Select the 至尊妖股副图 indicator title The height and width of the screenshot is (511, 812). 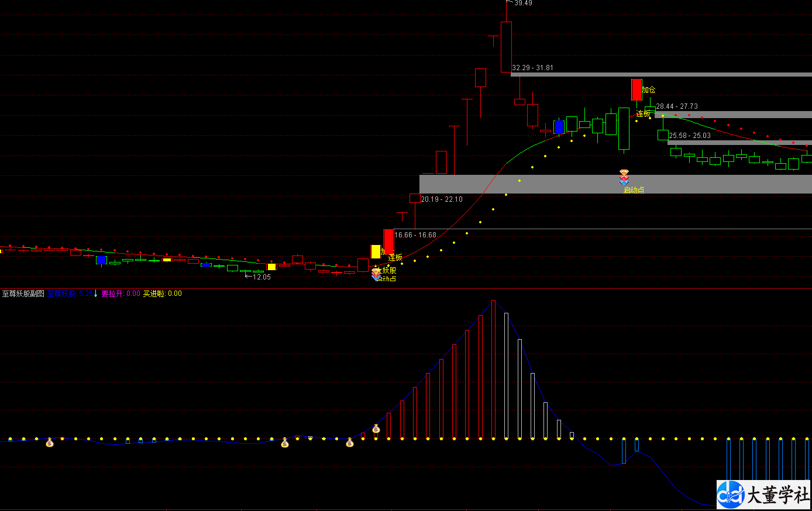[x=23, y=294]
